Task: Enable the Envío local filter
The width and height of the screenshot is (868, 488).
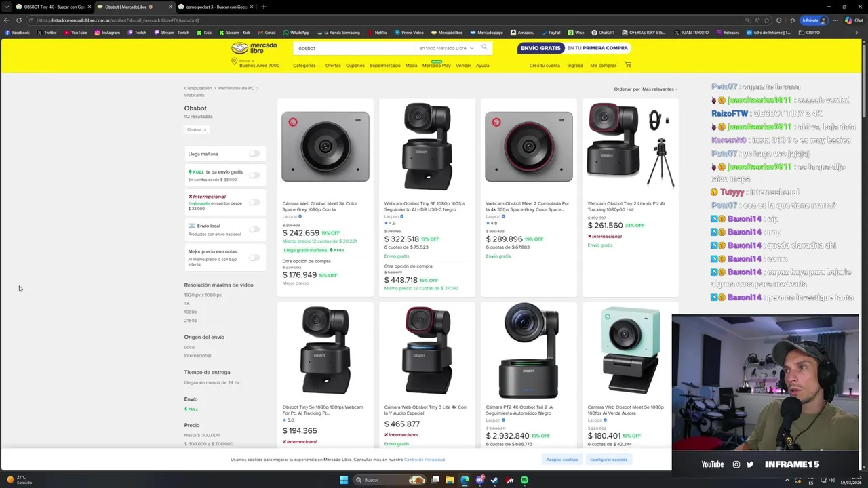Action: (x=254, y=229)
